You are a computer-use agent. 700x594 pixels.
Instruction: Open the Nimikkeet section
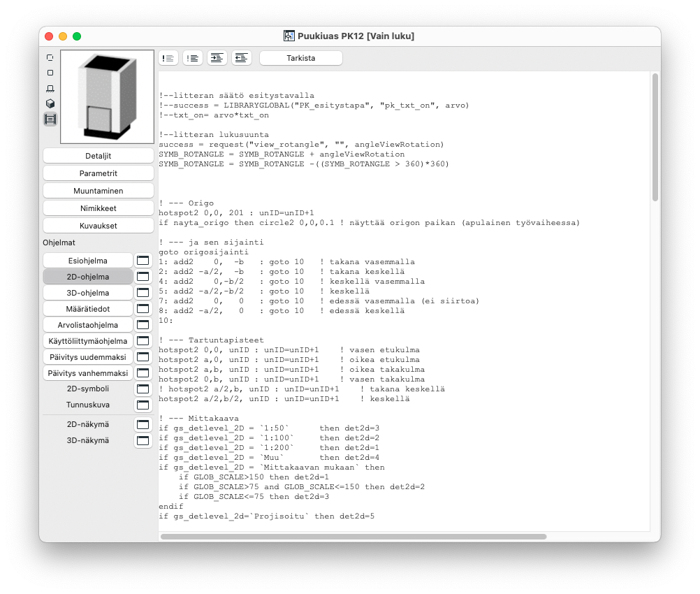[99, 208]
